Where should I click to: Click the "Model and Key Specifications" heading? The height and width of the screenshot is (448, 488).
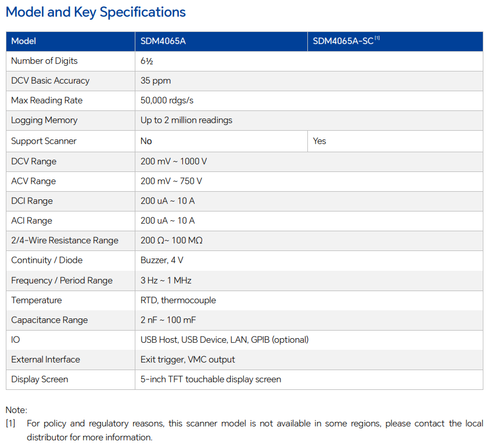point(95,12)
